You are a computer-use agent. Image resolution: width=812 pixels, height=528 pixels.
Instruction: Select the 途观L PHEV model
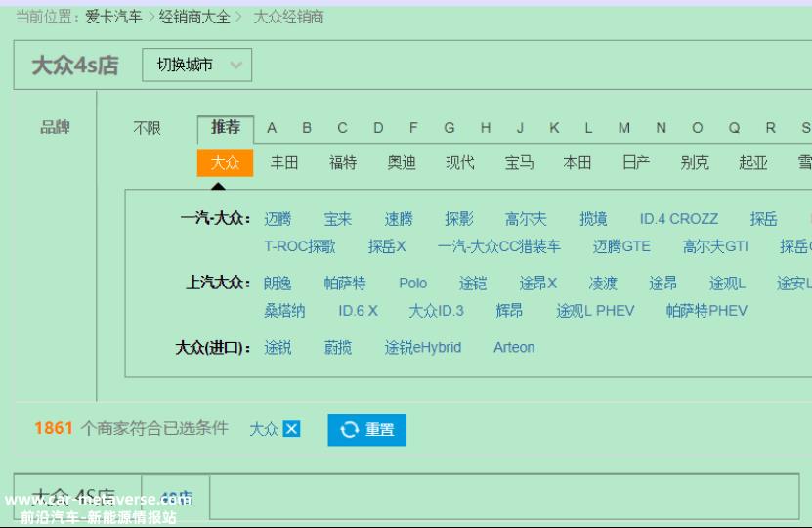595,310
